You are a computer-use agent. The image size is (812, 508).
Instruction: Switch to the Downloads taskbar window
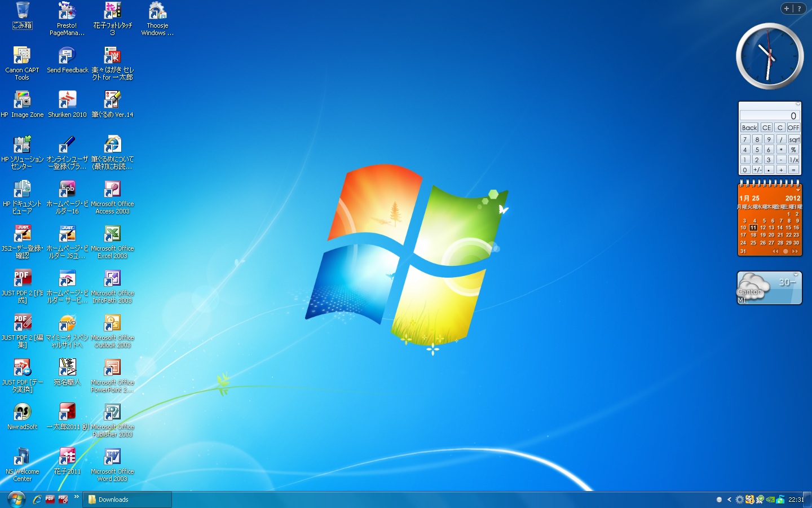pos(127,500)
